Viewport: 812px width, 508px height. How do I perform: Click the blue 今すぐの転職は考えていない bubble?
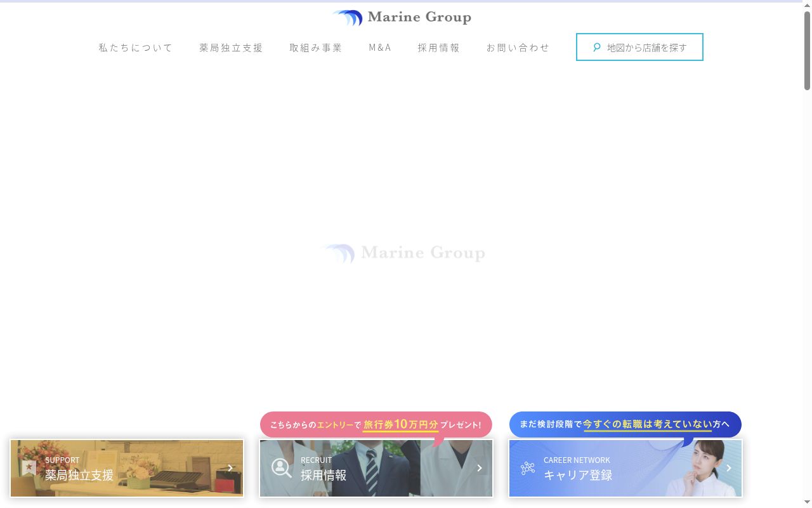[625, 424]
